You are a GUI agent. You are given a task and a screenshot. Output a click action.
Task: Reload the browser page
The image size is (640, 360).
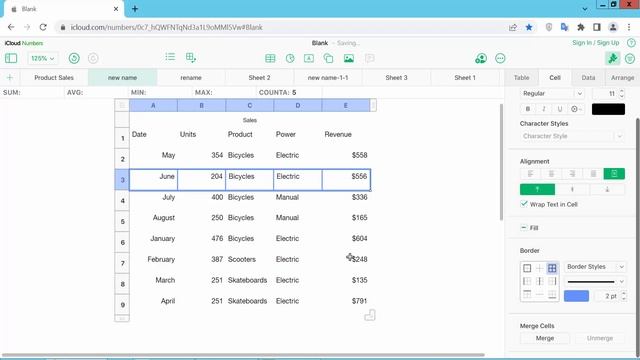tap(43, 27)
